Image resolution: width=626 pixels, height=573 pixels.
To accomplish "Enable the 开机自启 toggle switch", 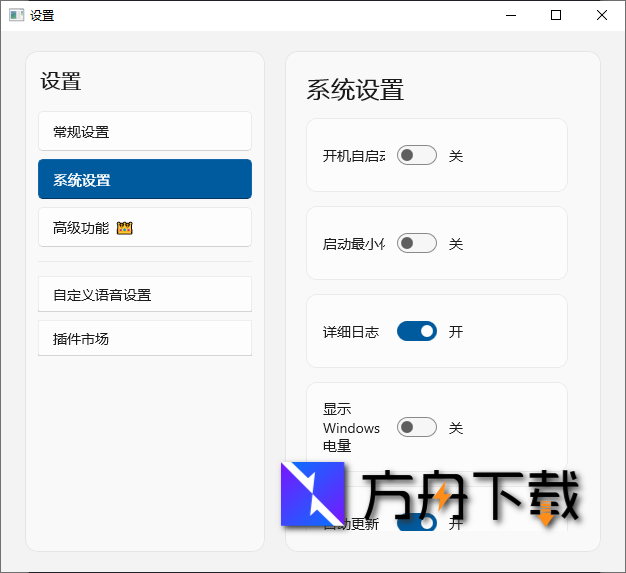I will [x=416, y=155].
